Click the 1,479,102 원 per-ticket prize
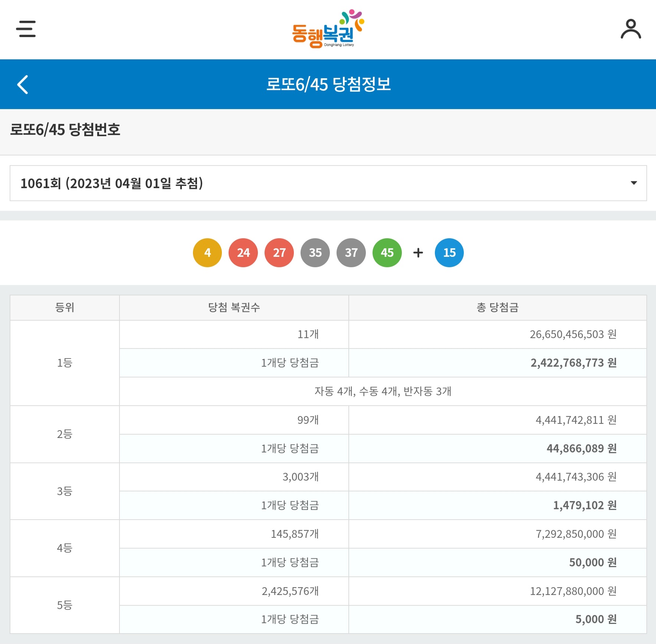Screen dimensions: 656x644 click(498, 506)
